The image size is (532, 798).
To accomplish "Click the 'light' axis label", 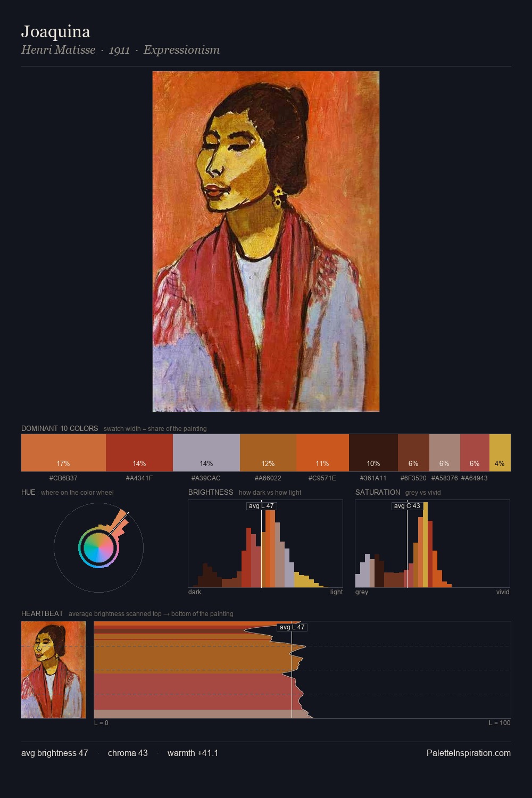I will (x=336, y=592).
